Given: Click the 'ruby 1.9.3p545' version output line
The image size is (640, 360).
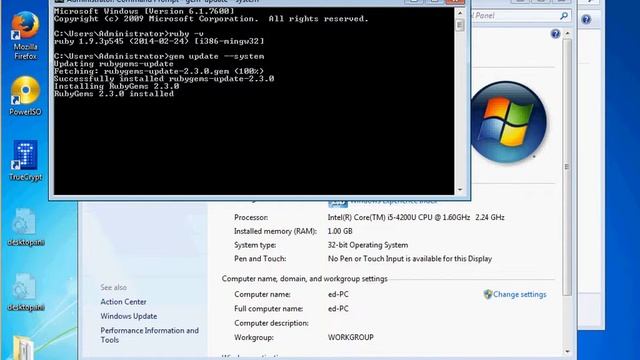Looking at the screenshot, I should (159, 41).
